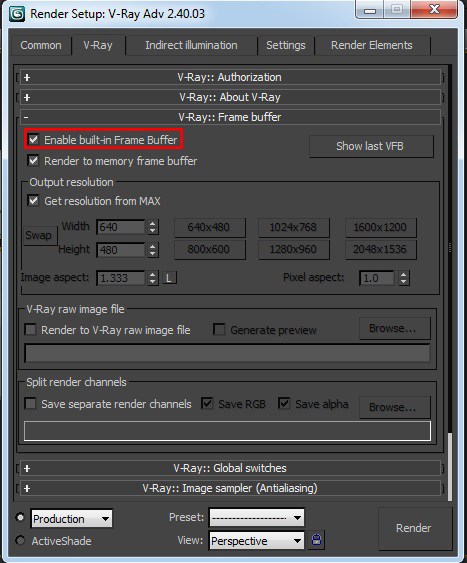Choose the 1280x960 resolution preset

pos(294,249)
